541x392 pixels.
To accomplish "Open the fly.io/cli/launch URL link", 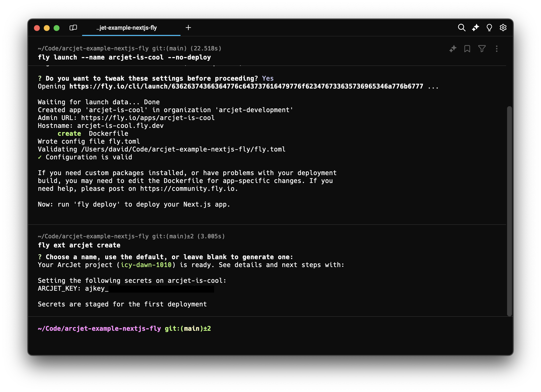I will point(246,86).
